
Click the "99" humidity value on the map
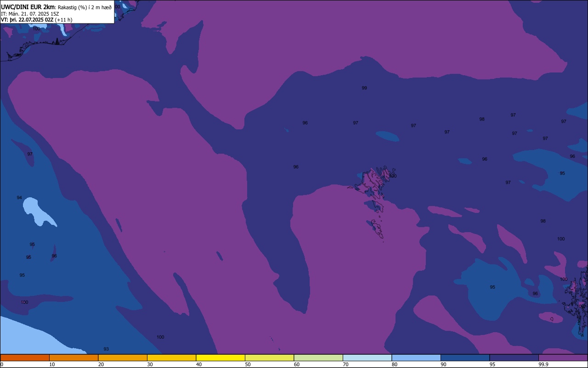pos(364,88)
